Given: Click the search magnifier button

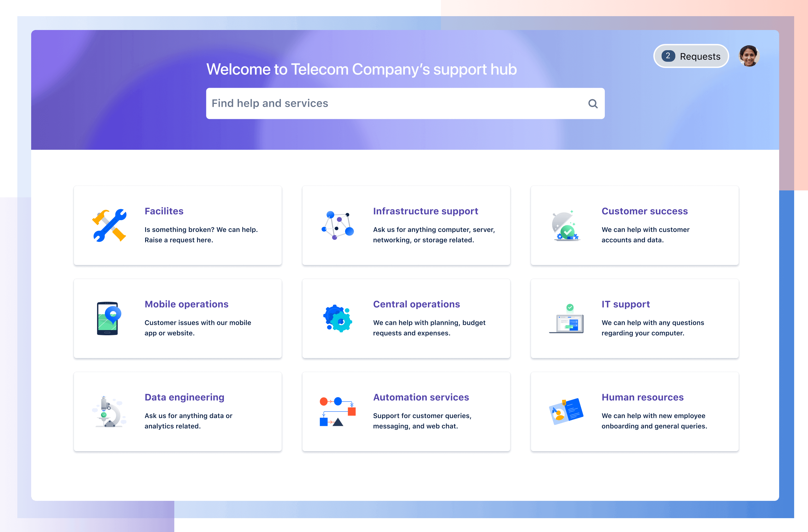Looking at the screenshot, I should (x=592, y=103).
